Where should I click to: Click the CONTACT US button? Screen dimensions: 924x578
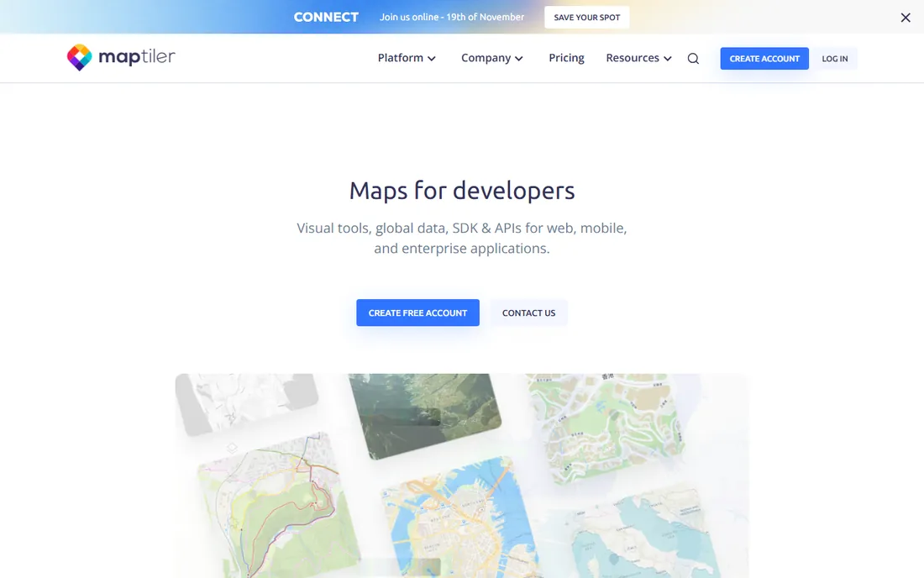528,313
